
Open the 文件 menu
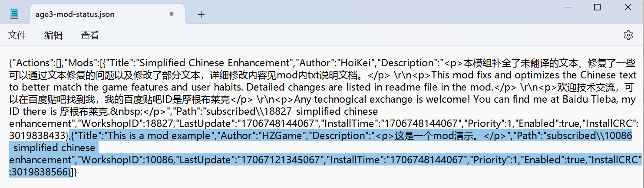coord(17,35)
